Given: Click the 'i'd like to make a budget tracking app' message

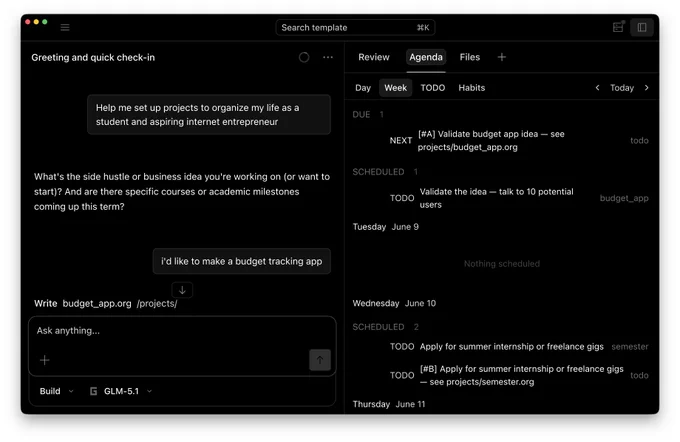Looking at the screenshot, I should tap(242, 261).
